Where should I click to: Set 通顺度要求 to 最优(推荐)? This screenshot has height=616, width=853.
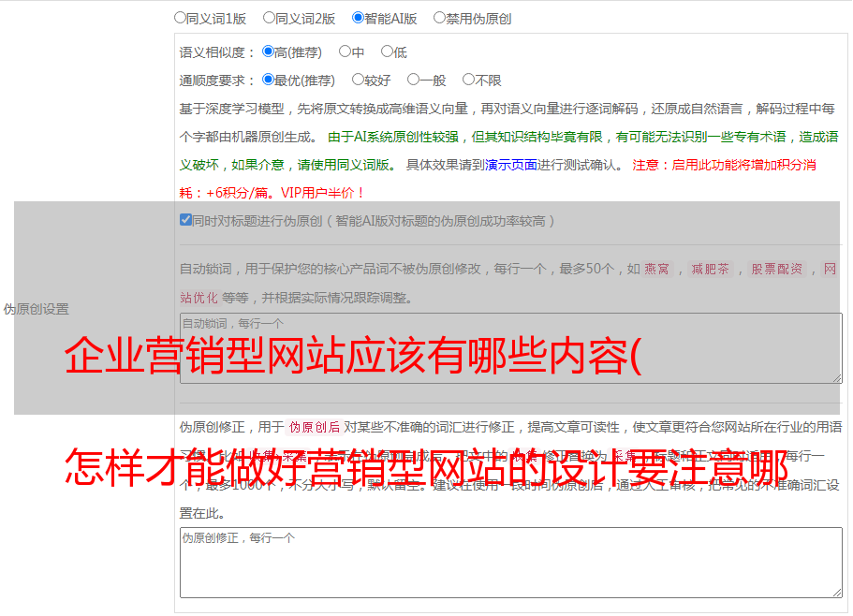(268, 80)
